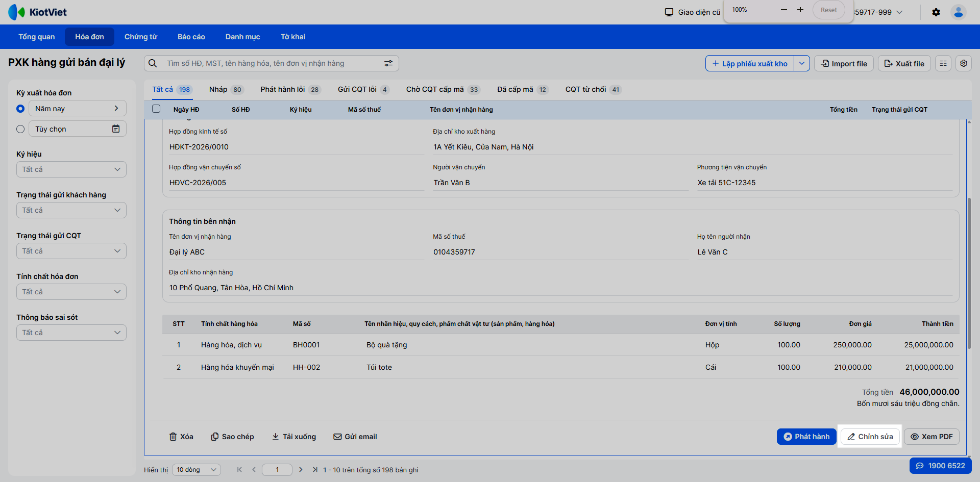Switch to Đã cấp mã tab
Image resolution: width=980 pixels, height=482 pixels.
click(x=522, y=89)
